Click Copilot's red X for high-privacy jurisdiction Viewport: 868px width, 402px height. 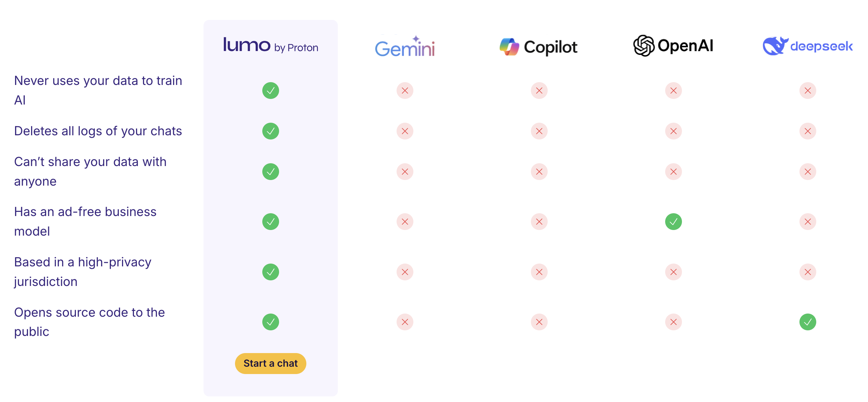pos(539,272)
